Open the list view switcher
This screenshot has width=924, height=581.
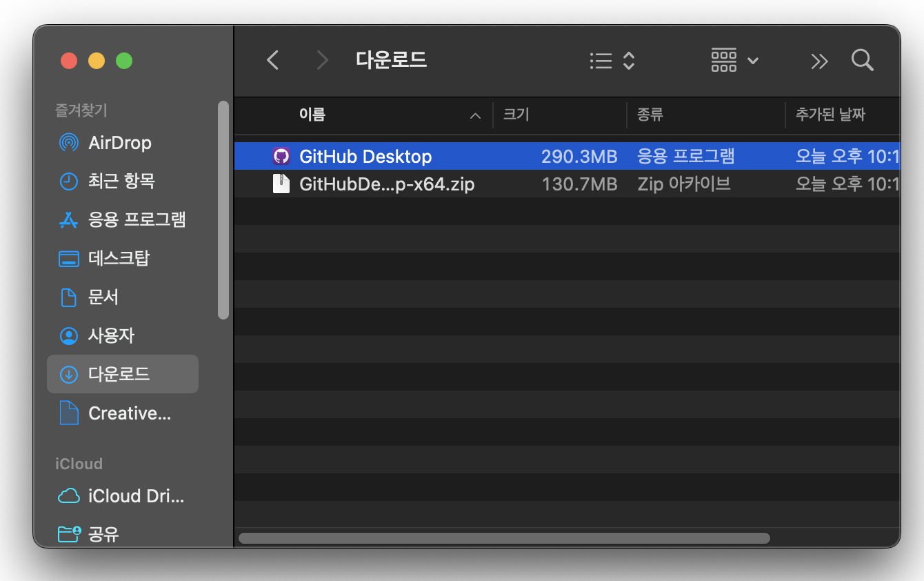point(612,61)
